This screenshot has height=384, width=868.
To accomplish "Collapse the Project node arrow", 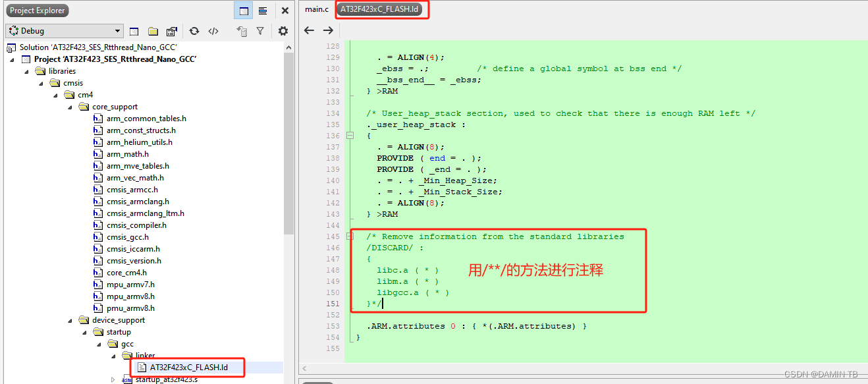I will coord(12,59).
